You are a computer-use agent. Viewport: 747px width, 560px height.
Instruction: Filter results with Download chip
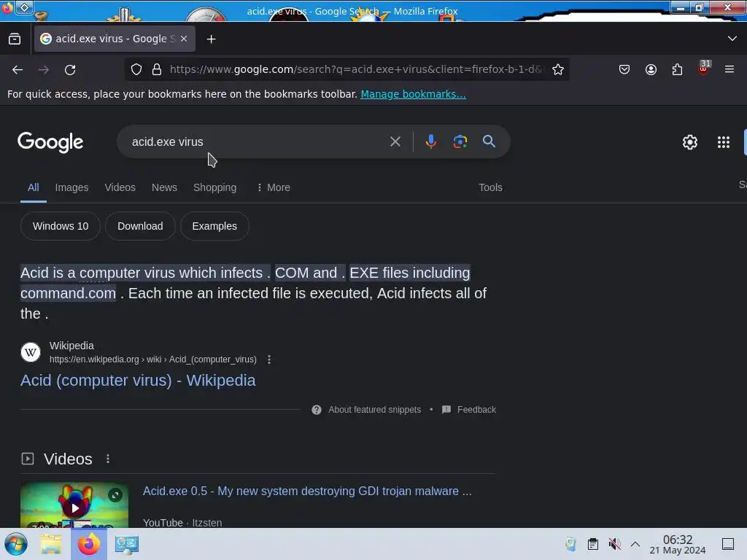[140, 226]
